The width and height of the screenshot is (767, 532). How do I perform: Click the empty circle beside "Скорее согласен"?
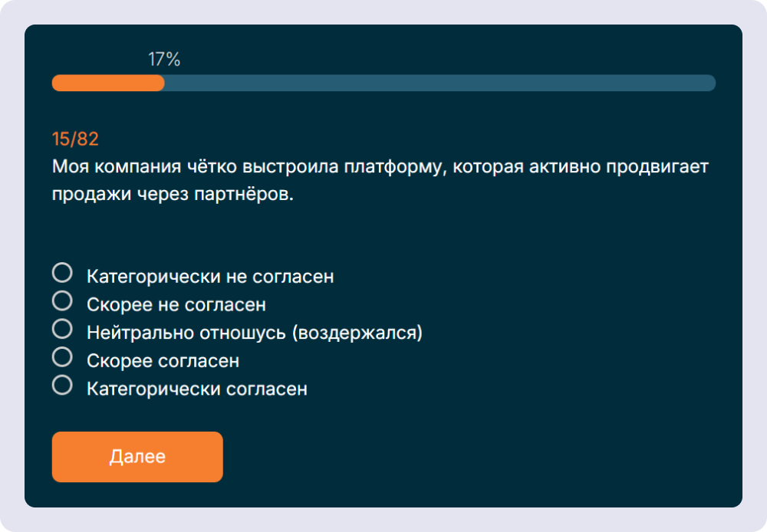(x=61, y=360)
